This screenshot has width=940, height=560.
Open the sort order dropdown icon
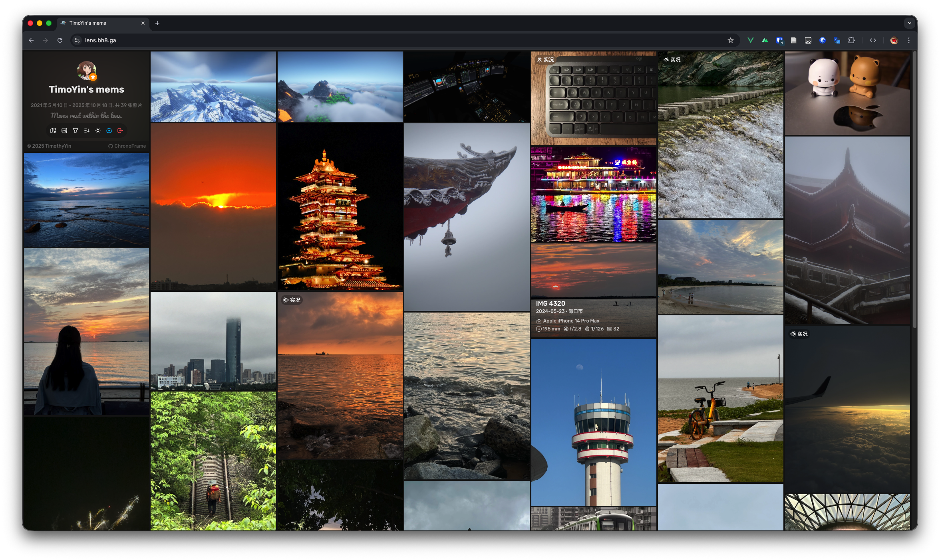pos(87,131)
